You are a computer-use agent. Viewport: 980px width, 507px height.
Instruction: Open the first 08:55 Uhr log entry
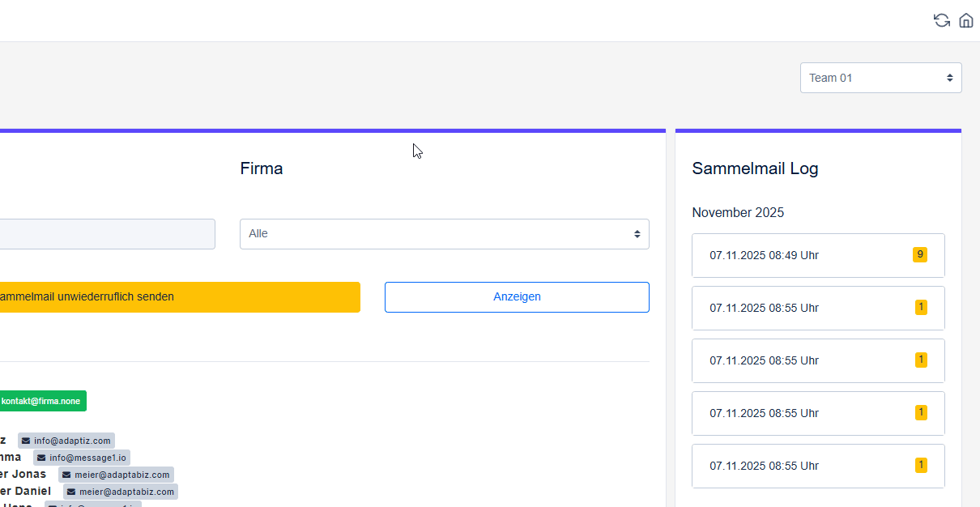click(x=818, y=309)
